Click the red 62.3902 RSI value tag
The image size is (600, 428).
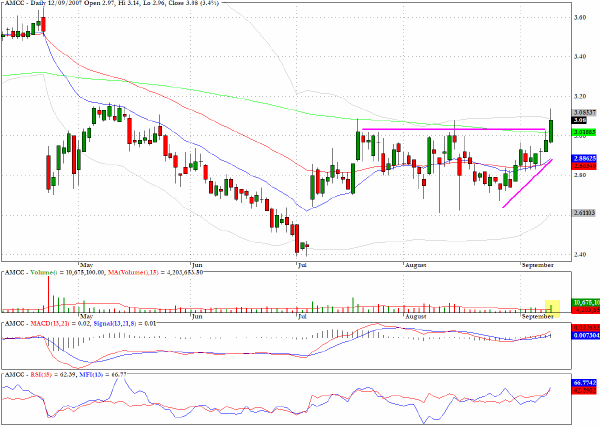(x=585, y=391)
